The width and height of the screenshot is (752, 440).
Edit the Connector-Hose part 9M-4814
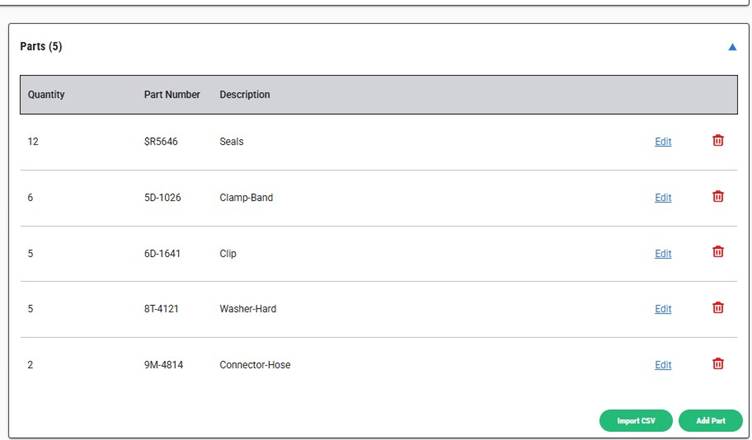663,365
